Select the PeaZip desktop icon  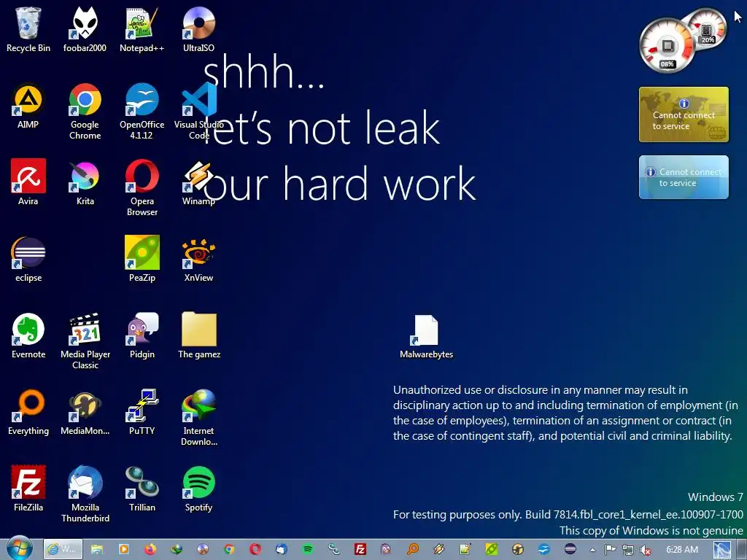(x=142, y=259)
